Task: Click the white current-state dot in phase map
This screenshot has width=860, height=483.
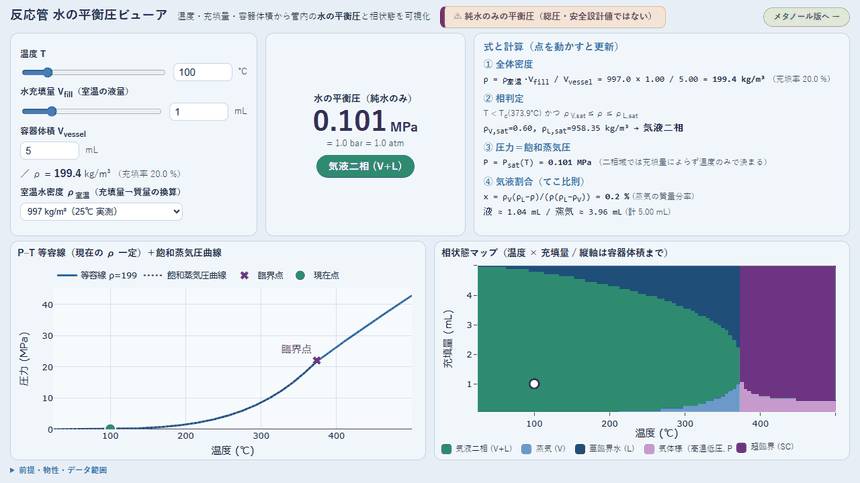Action: coord(534,384)
